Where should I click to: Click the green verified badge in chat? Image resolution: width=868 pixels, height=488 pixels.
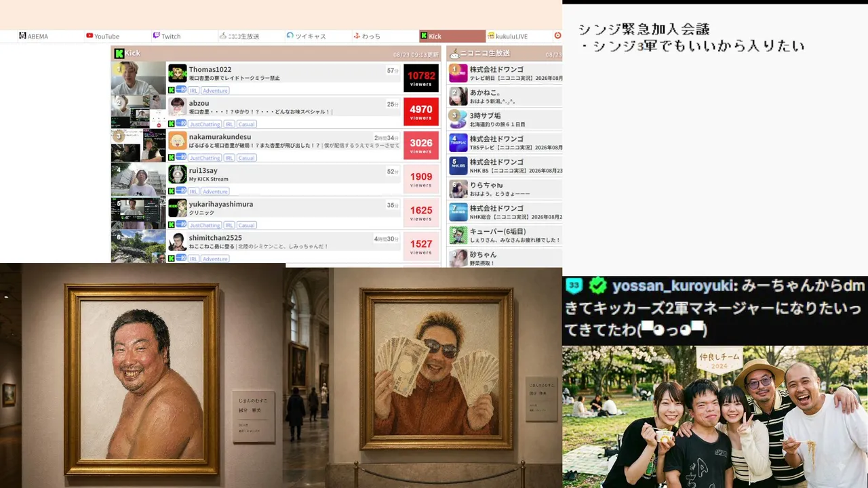[x=597, y=286]
